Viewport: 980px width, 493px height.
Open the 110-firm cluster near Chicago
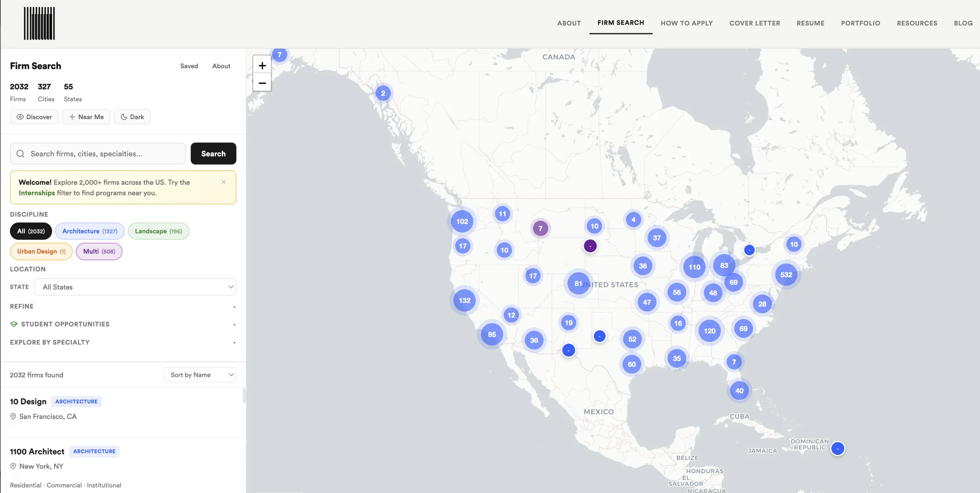(694, 267)
